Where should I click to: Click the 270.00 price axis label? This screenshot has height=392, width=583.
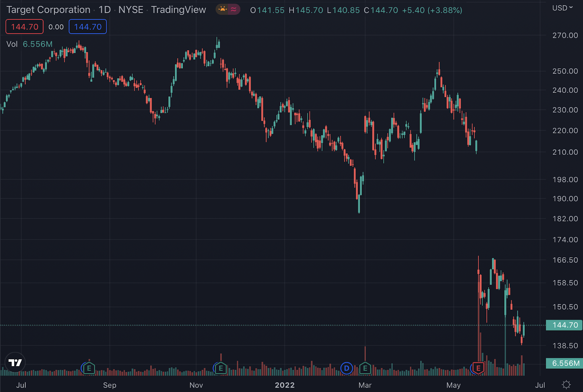tap(565, 35)
